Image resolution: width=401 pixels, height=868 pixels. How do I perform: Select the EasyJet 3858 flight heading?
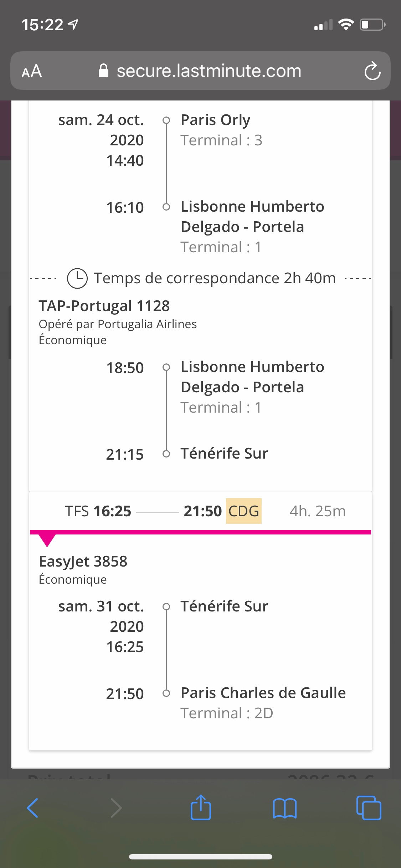coord(83,561)
